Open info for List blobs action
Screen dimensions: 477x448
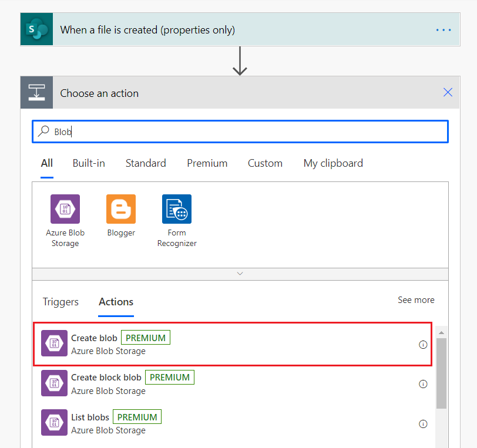[x=422, y=423]
